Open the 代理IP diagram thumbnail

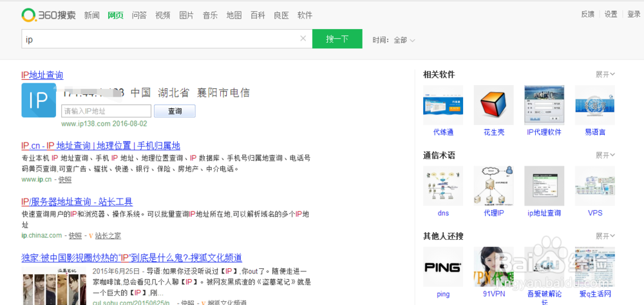click(x=494, y=186)
